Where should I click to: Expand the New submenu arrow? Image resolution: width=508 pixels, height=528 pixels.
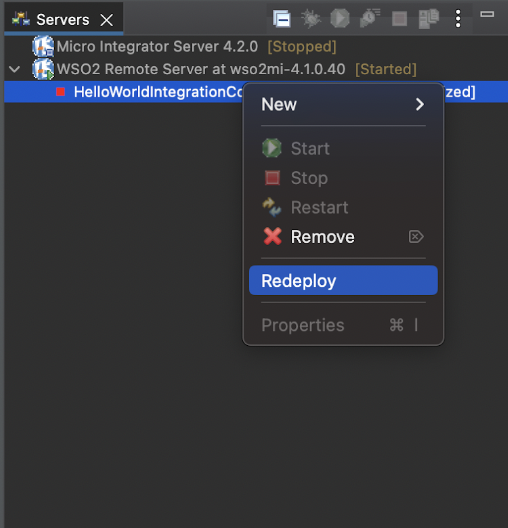[x=419, y=104]
